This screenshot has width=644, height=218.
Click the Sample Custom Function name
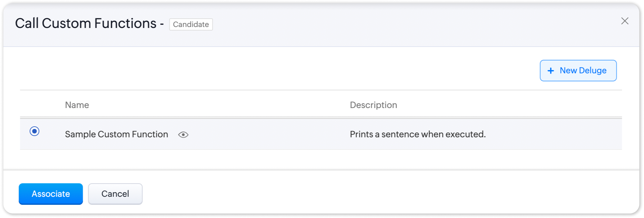pos(116,134)
